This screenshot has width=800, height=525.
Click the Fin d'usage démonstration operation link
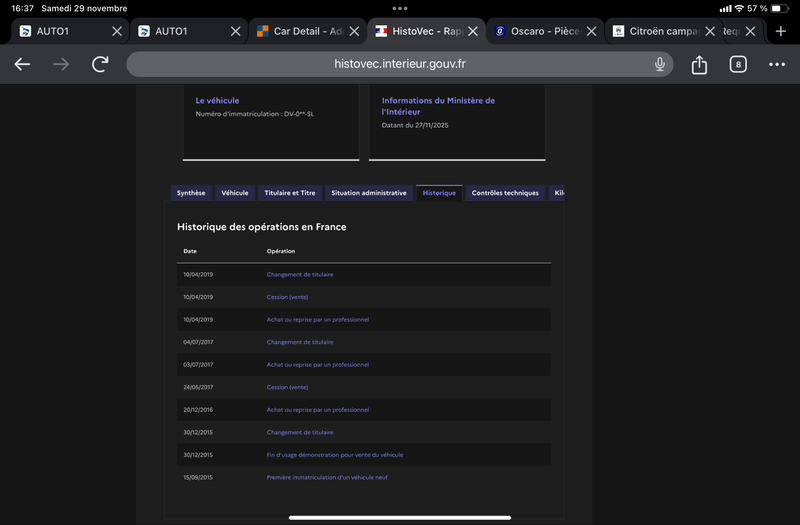[335, 455]
